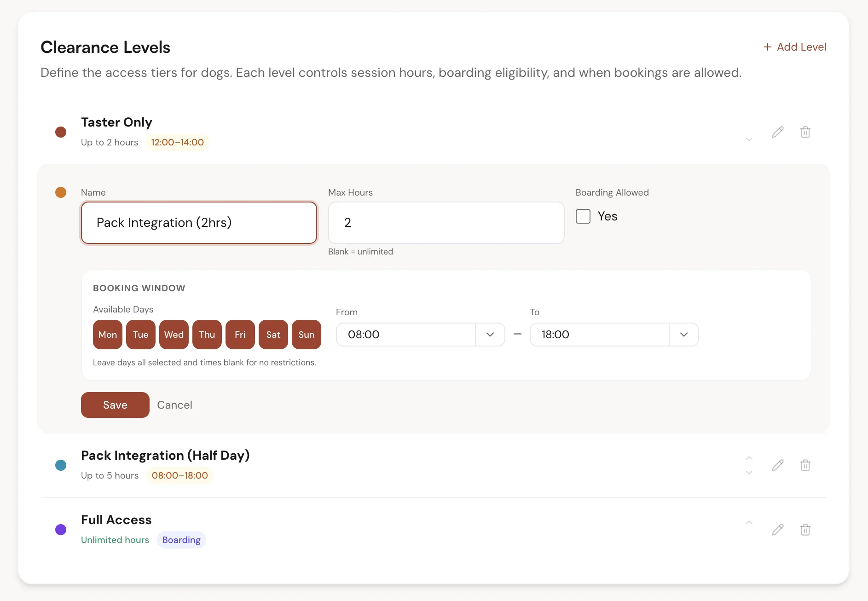The width and height of the screenshot is (868, 601).
Task: Edit the Taster Only level with pencil icon
Action: (x=778, y=132)
